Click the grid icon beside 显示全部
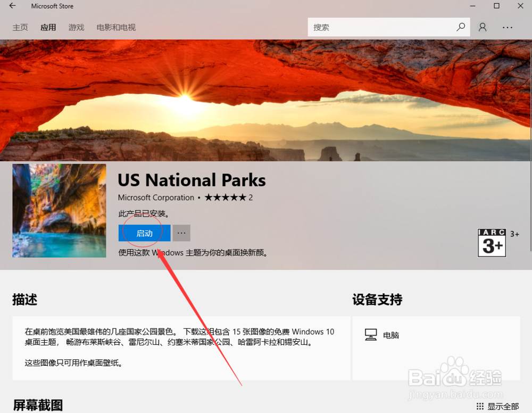This screenshot has width=532, height=413. click(x=480, y=406)
